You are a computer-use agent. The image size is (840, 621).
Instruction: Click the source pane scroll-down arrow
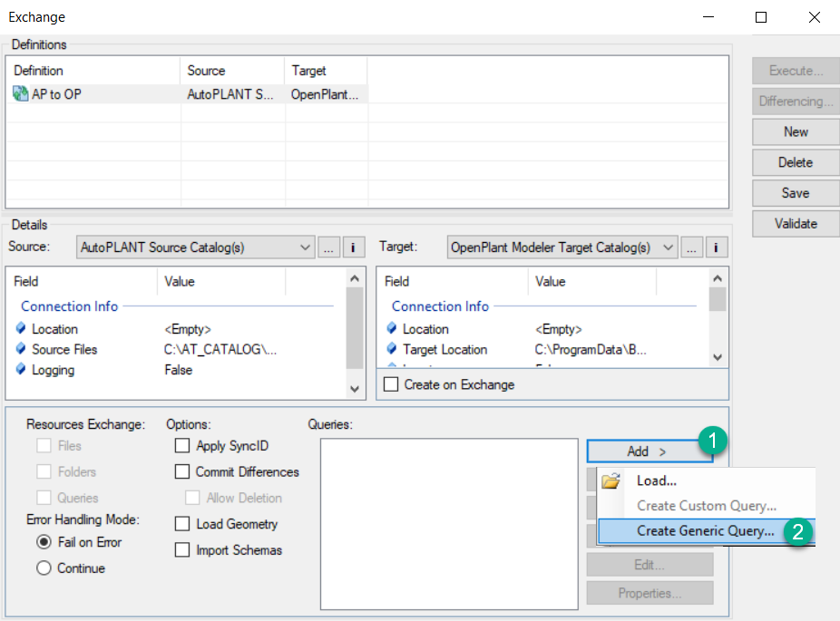(354, 389)
